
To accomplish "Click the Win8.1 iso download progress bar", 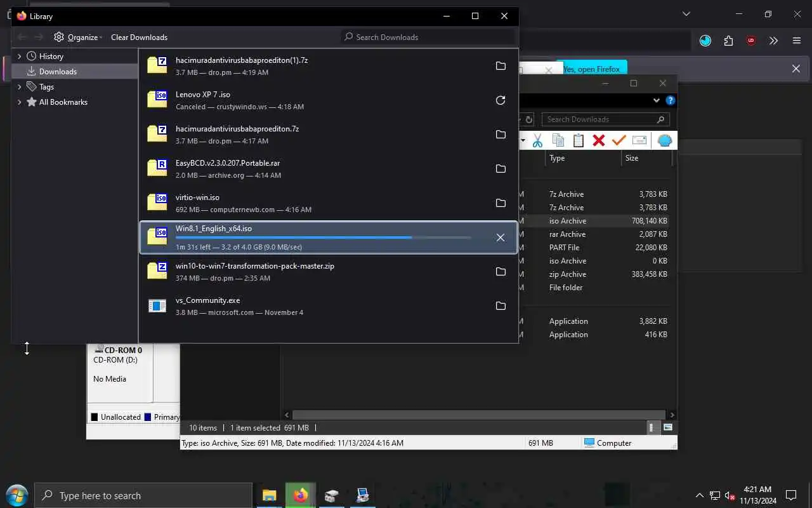I will coord(324,237).
